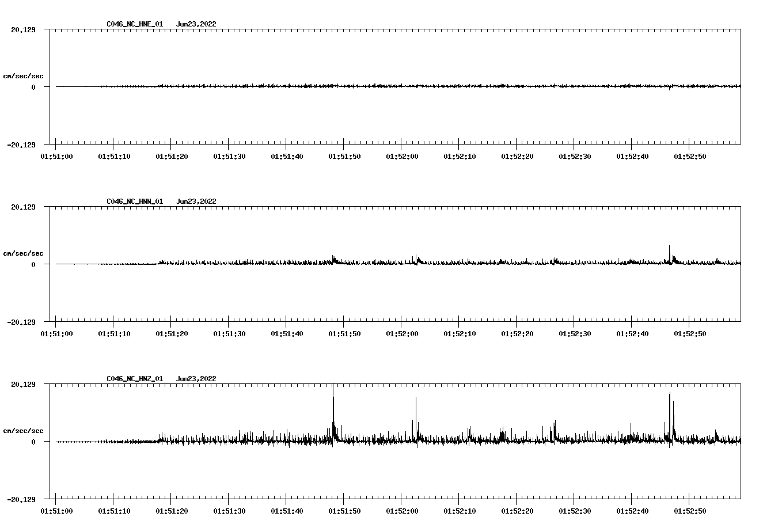Click the 01:51:40 time label under HNZ plot

coord(287,511)
